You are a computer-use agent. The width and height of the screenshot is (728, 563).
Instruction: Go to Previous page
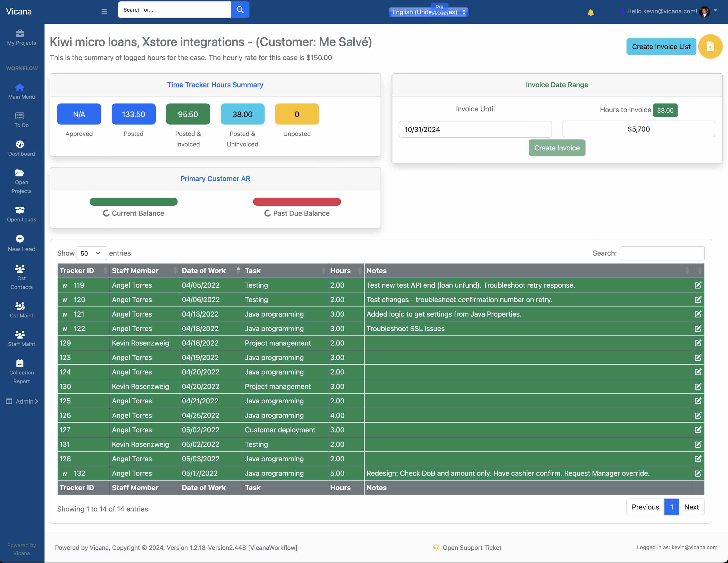645,507
